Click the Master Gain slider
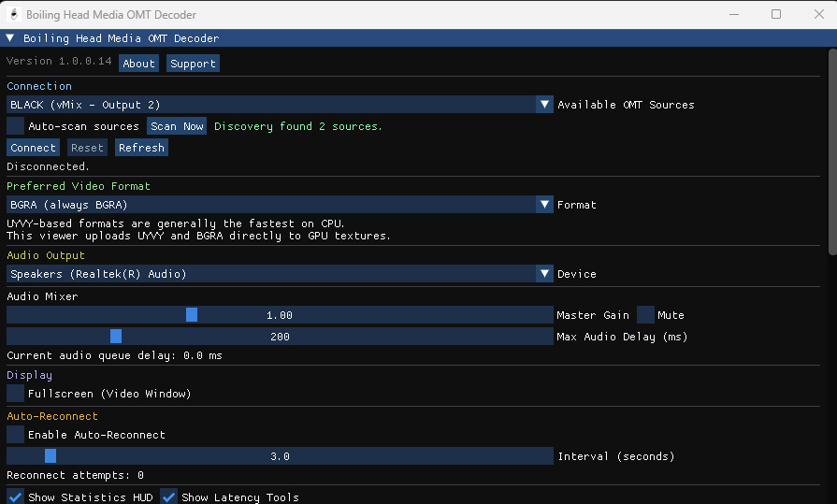Screen dimensions: 837x504 (x=280, y=315)
